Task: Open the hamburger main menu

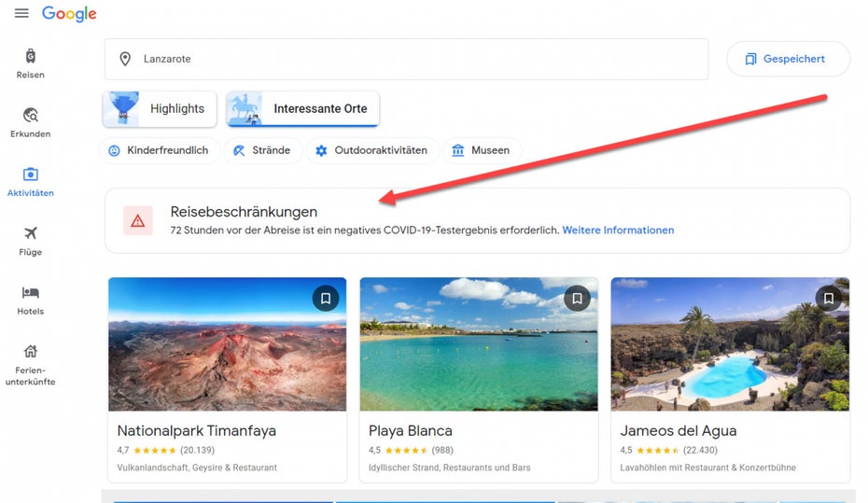Action: click(21, 13)
